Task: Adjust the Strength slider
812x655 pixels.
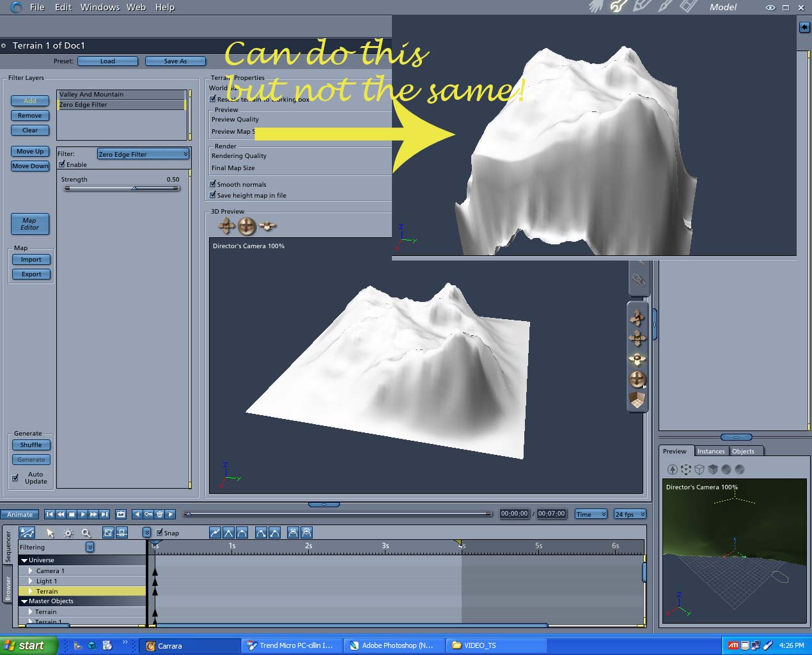Action: (x=134, y=188)
